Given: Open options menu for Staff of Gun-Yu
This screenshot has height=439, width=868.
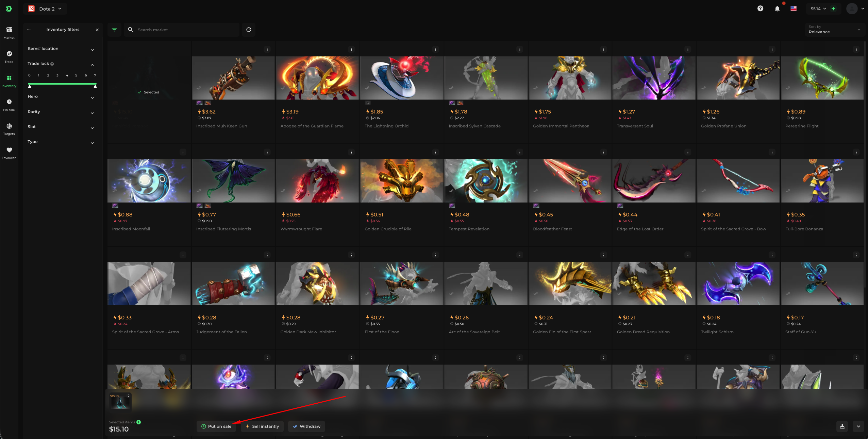Looking at the screenshot, I should tap(856, 255).
